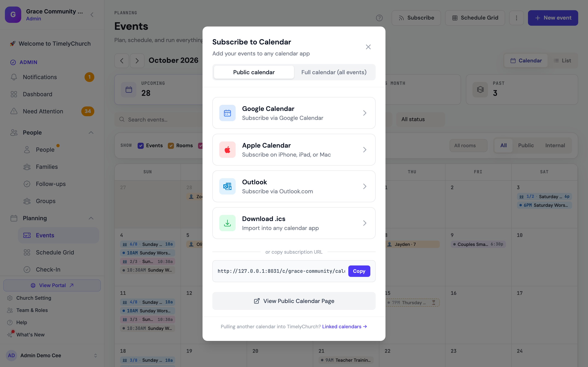Click the Google Calendar icon
Viewport: 588px width, 367px height.
point(227,113)
